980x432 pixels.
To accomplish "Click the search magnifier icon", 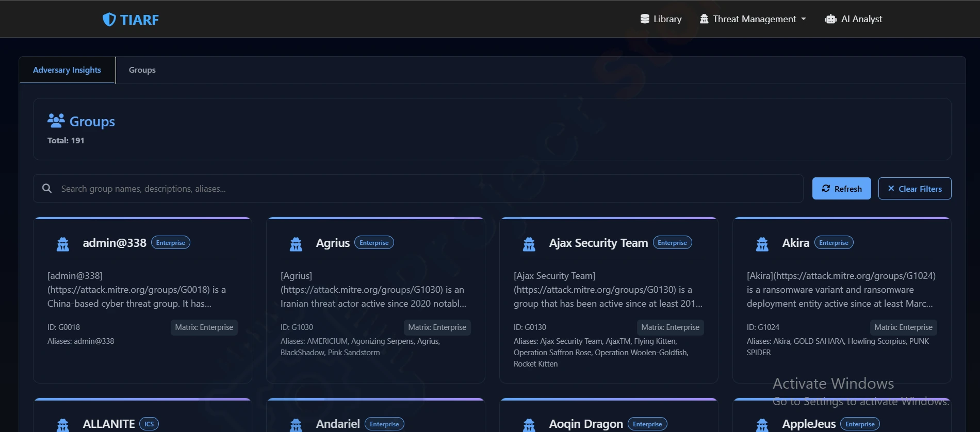I will pyautogui.click(x=47, y=189).
